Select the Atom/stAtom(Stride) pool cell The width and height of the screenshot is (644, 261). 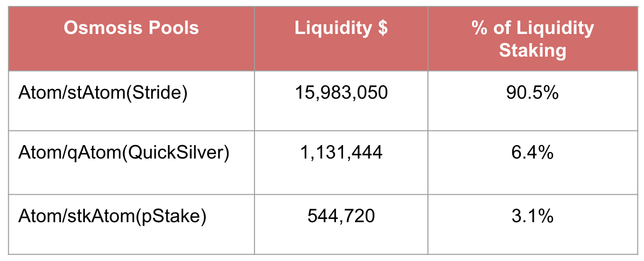coord(103,93)
